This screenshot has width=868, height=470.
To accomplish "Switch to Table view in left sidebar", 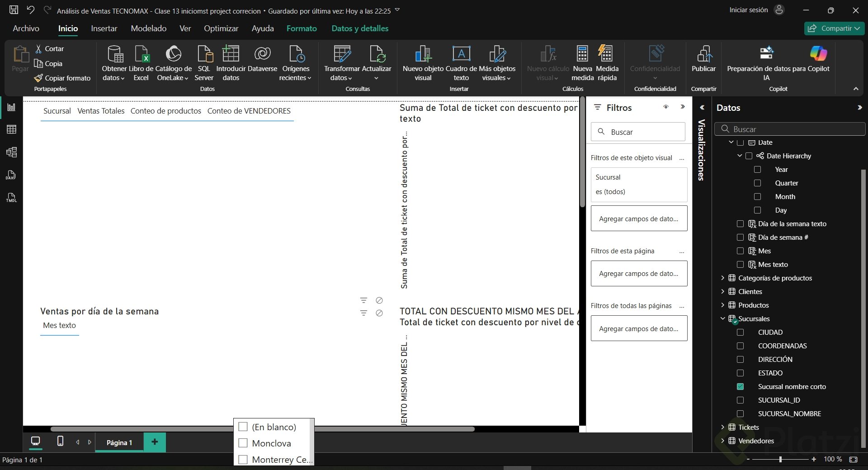I will pos(11,130).
